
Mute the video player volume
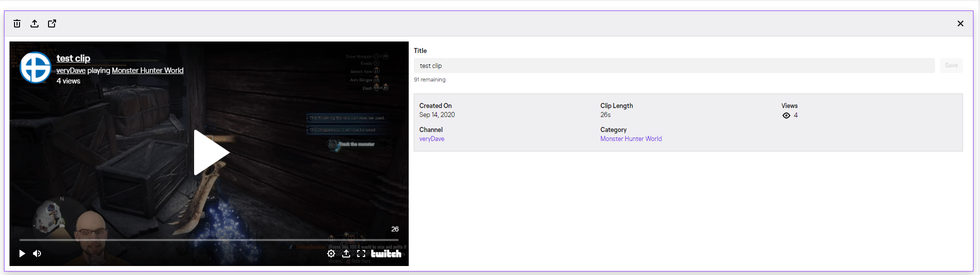[x=37, y=253]
